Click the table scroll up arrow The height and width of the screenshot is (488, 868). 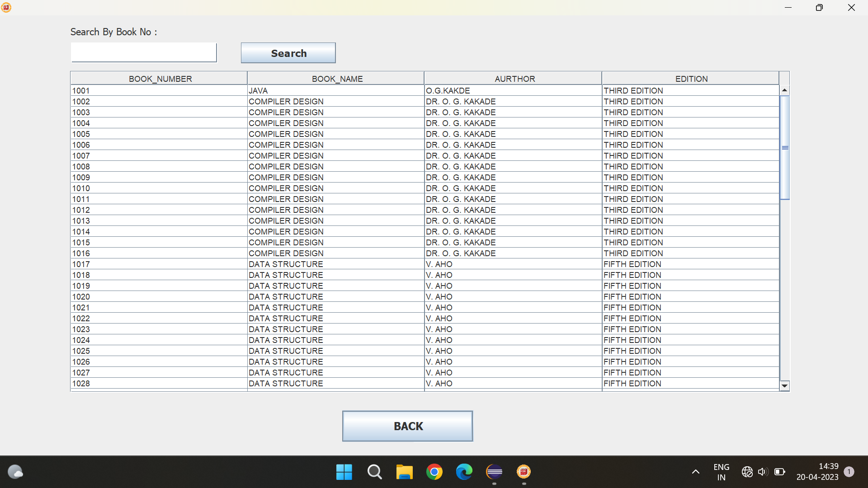(x=785, y=90)
